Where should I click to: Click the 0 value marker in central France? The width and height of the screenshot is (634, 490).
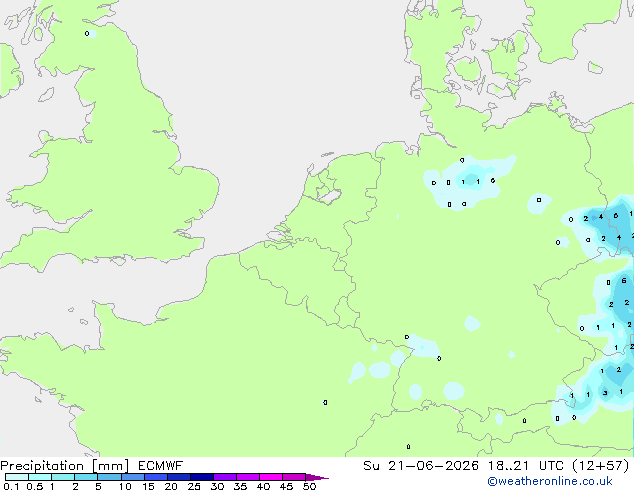pyautogui.click(x=325, y=402)
